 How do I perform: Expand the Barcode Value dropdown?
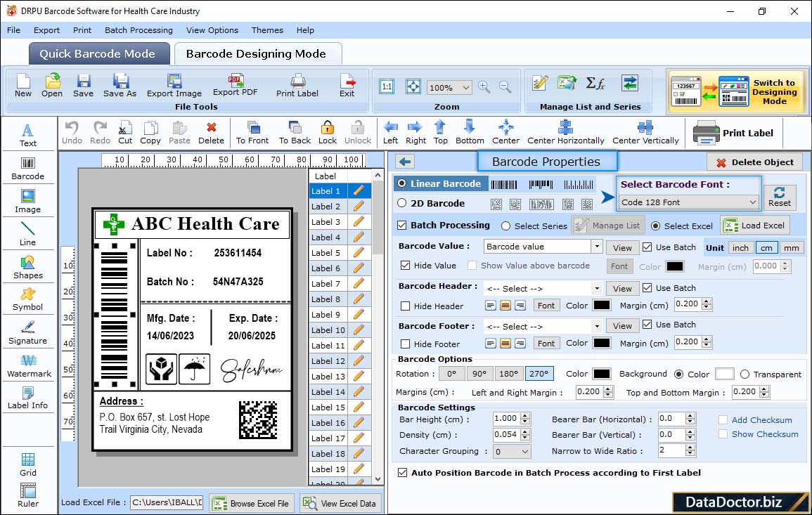(597, 247)
